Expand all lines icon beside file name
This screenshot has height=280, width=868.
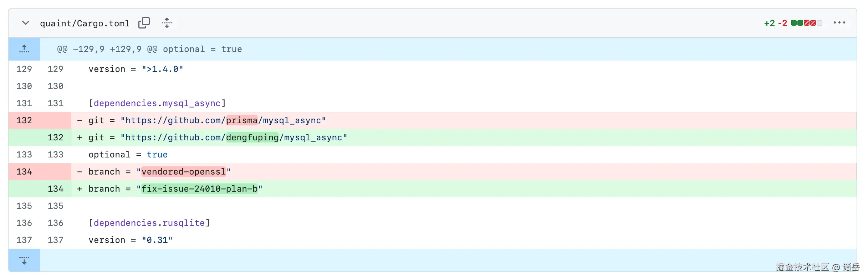[x=167, y=23]
